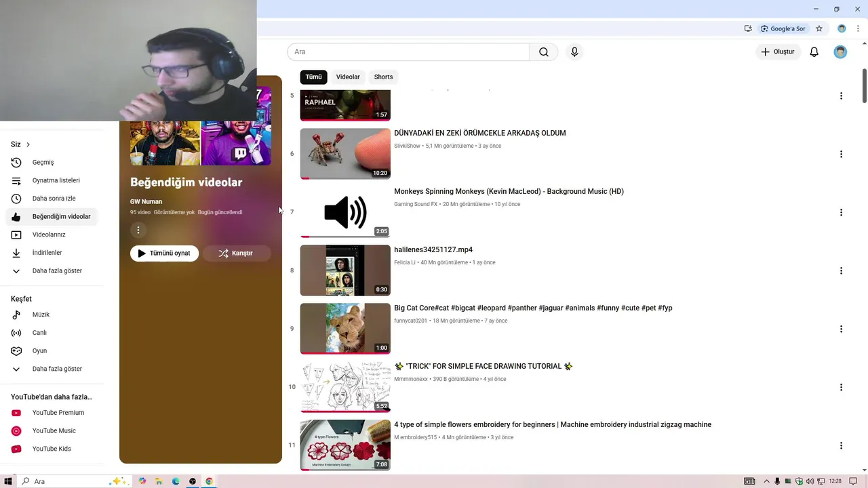The height and width of the screenshot is (488, 868).
Task: Open playlist three-dot options under GW Numan
Action: (x=138, y=230)
